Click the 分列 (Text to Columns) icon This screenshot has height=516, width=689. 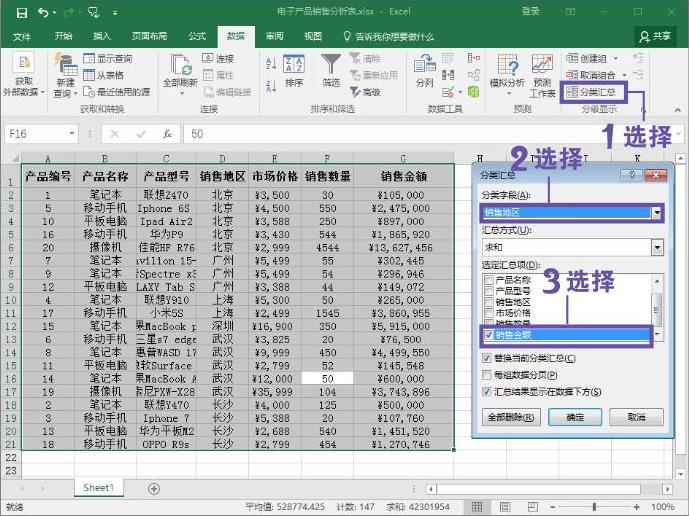(x=424, y=70)
